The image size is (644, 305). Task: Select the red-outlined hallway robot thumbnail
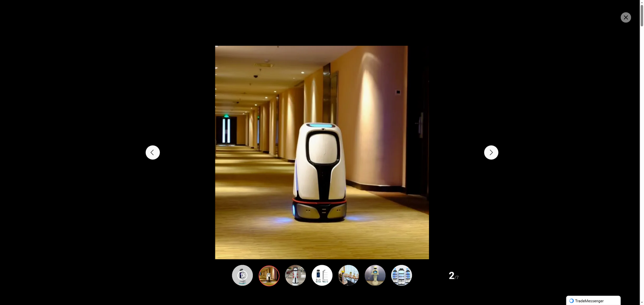tap(269, 275)
